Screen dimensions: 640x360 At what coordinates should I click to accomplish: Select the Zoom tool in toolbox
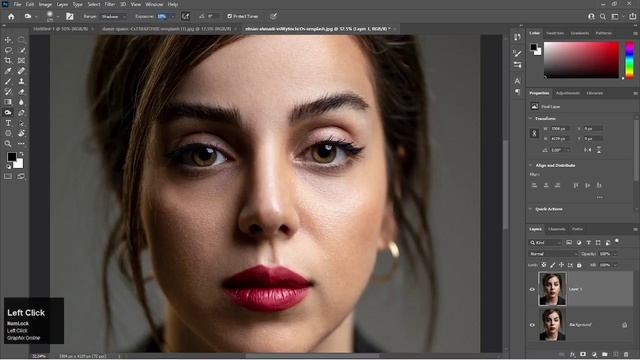tap(8, 144)
